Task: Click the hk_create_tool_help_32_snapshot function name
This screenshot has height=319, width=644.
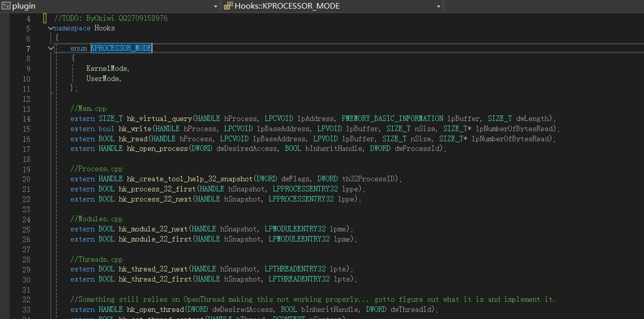Action: click(x=190, y=179)
